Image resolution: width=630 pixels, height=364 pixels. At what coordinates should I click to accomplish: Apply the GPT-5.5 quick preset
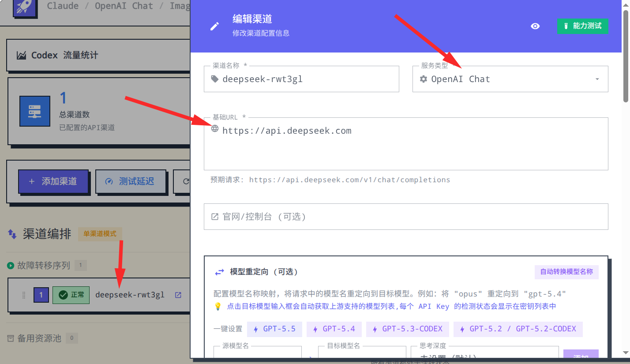(x=274, y=329)
